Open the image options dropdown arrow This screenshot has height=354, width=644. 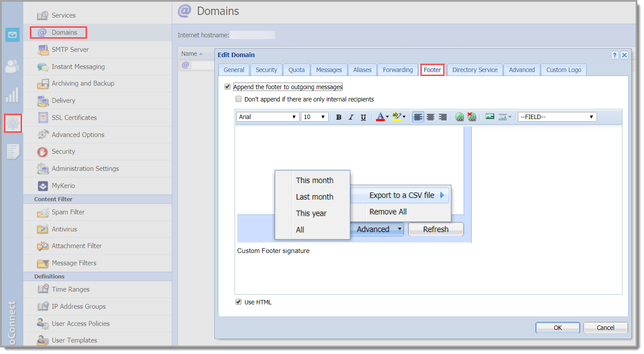[x=510, y=117]
